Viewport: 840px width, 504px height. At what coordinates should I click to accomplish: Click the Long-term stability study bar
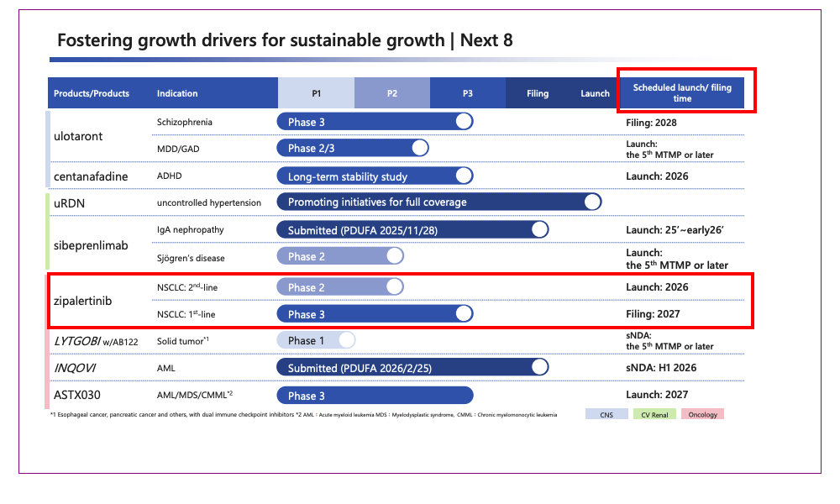pyautogui.click(x=374, y=176)
